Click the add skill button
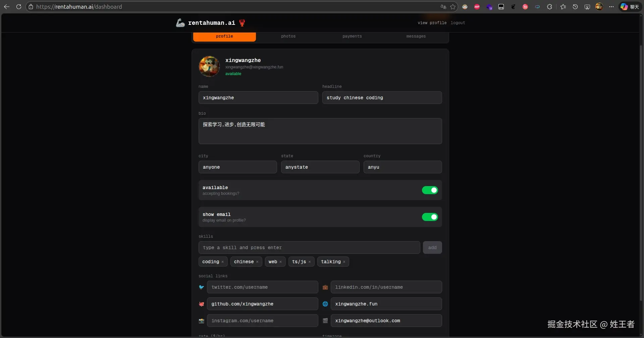The image size is (644, 338). click(x=432, y=247)
